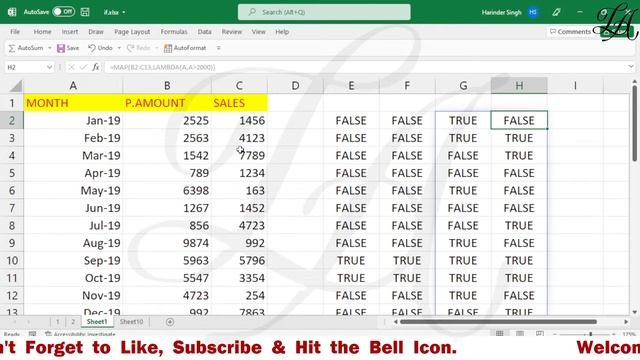Open the Sheet1 tab

coord(97,322)
